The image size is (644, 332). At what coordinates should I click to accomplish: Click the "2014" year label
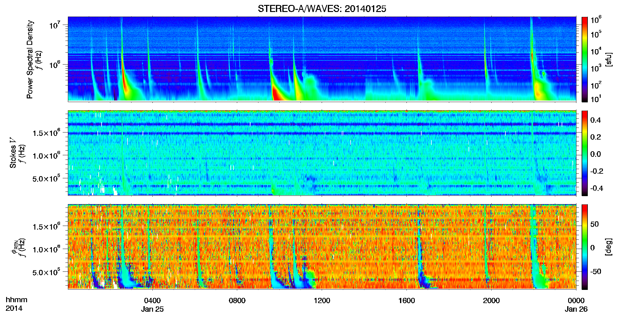coord(14,308)
